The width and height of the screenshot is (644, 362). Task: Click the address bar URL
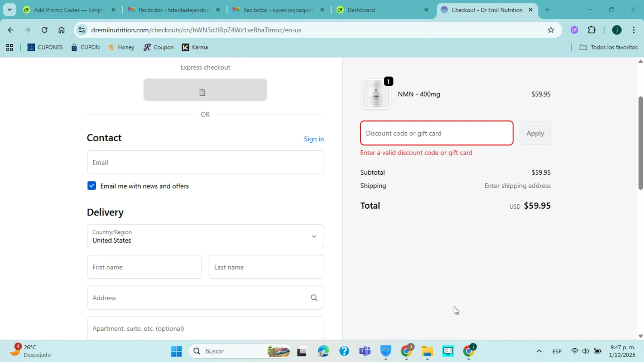pyautogui.click(x=196, y=30)
